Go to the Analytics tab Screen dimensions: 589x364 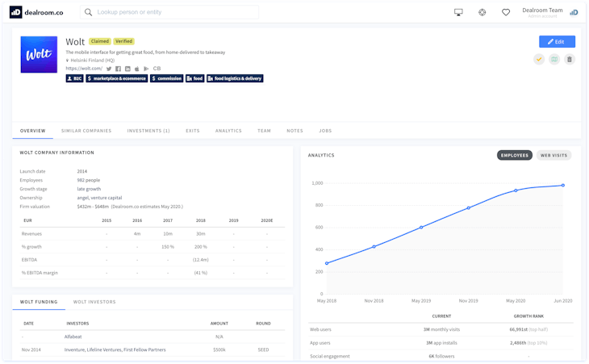[228, 131]
